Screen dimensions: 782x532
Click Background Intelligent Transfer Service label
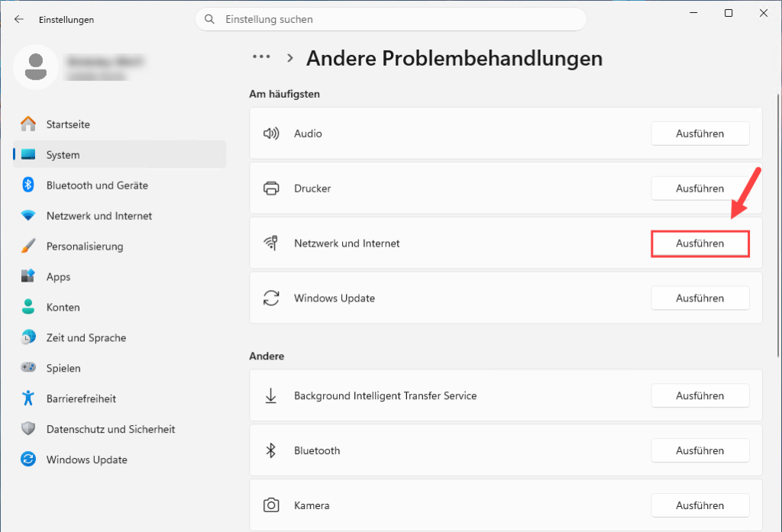coord(385,395)
